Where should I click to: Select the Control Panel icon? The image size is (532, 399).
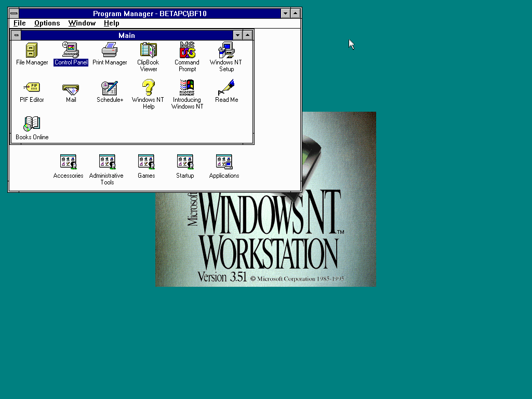[71, 50]
